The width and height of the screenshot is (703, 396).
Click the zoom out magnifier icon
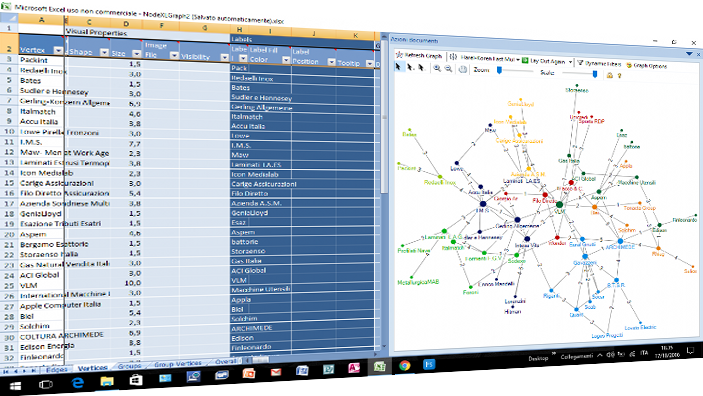[448, 69]
